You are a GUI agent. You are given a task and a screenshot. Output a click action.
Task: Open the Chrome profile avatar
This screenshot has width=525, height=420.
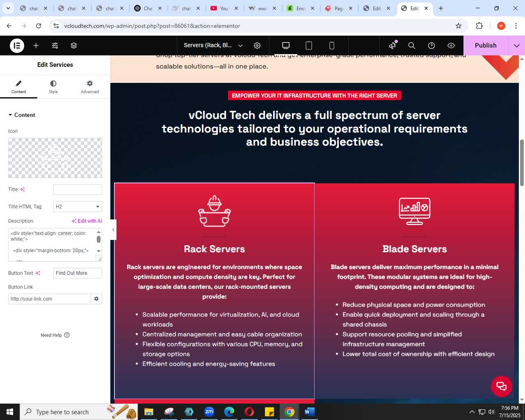click(501, 26)
